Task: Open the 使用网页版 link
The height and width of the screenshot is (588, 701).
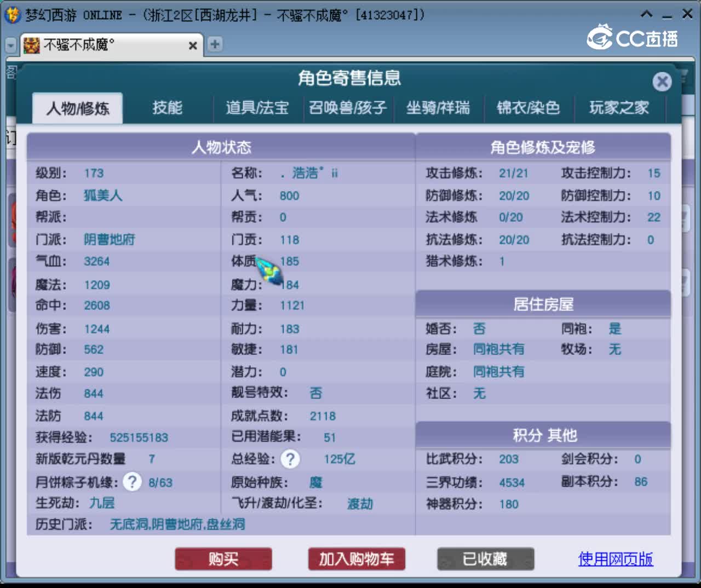Action: [616, 558]
